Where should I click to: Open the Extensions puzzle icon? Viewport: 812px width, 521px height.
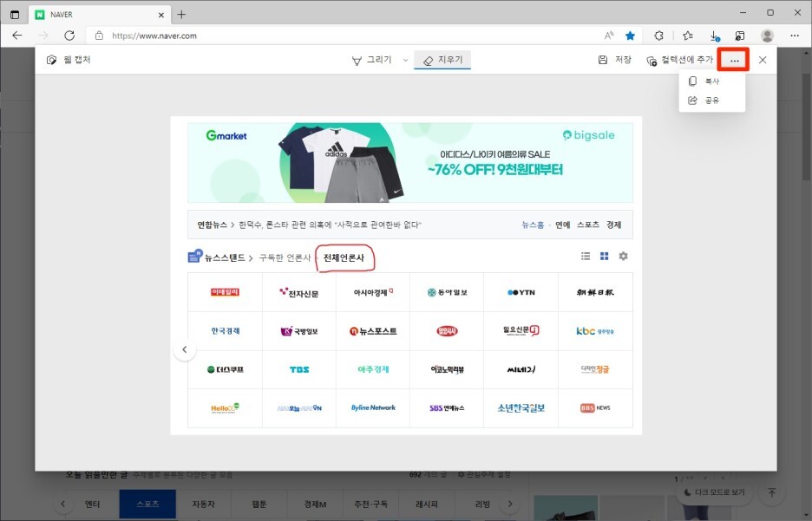658,36
